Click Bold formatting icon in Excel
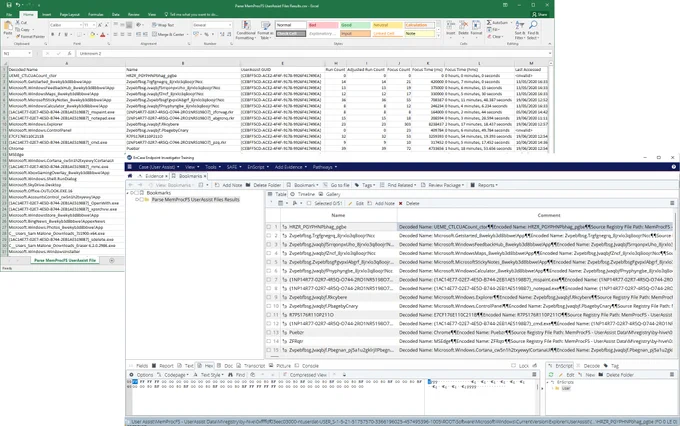The width and height of the screenshot is (680, 426). point(52,34)
